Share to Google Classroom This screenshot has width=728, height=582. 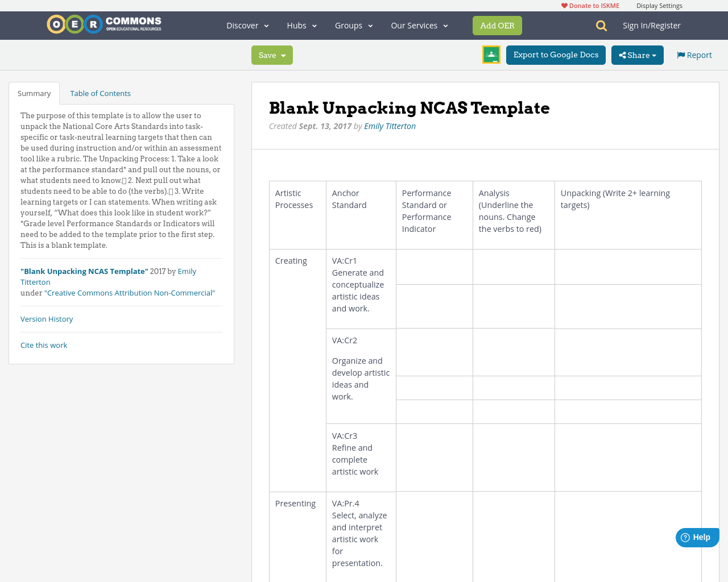(x=491, y=55)
